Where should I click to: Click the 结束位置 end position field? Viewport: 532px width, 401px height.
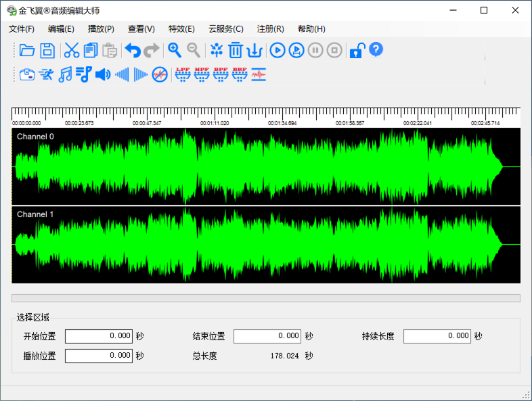coord(267,336)
